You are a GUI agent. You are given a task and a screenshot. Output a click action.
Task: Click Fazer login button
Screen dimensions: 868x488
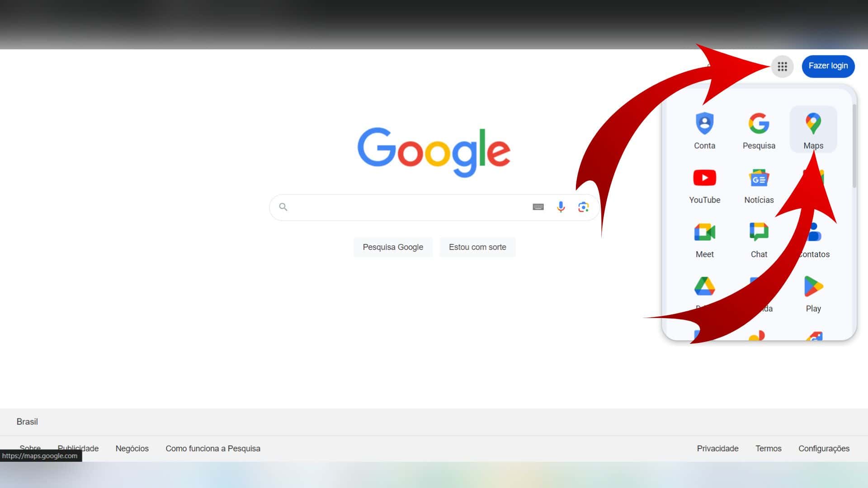coord(829,66)
